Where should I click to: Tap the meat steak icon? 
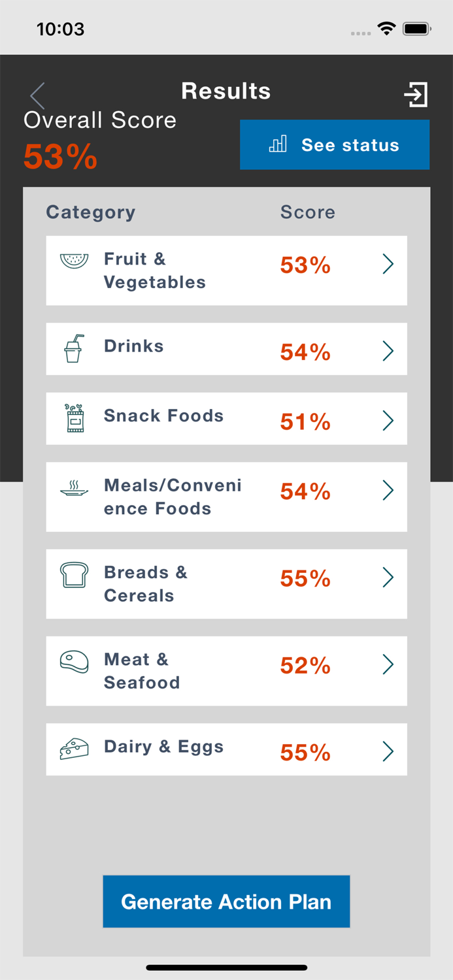click(74, 662)
